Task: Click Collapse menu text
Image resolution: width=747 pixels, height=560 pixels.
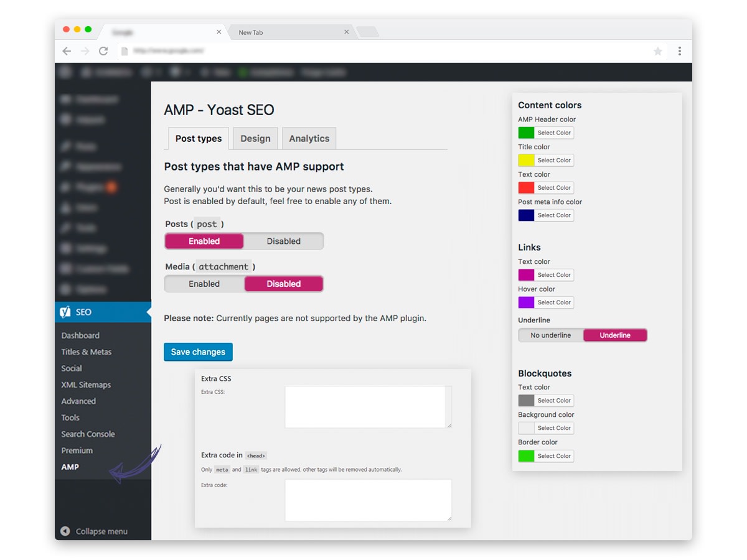Action: (101, 531)
